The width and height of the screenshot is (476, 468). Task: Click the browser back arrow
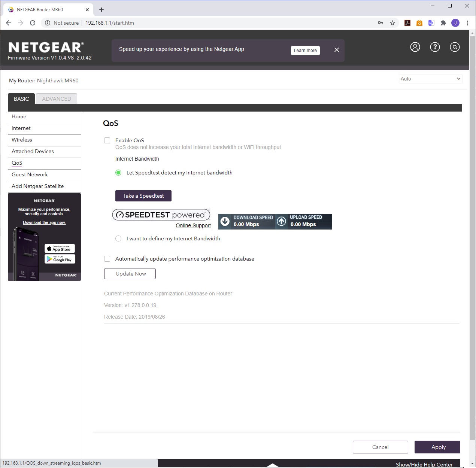9,23
